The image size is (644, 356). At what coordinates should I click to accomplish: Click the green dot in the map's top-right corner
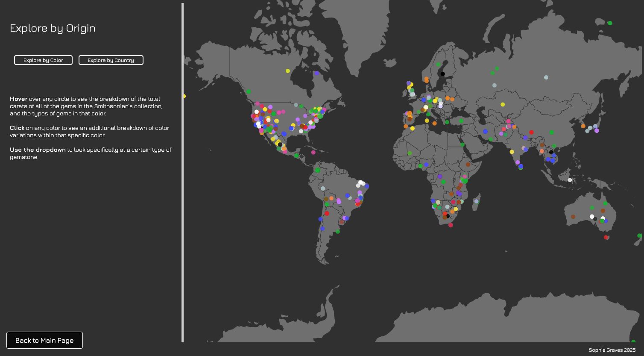click(x=610, y=23)
